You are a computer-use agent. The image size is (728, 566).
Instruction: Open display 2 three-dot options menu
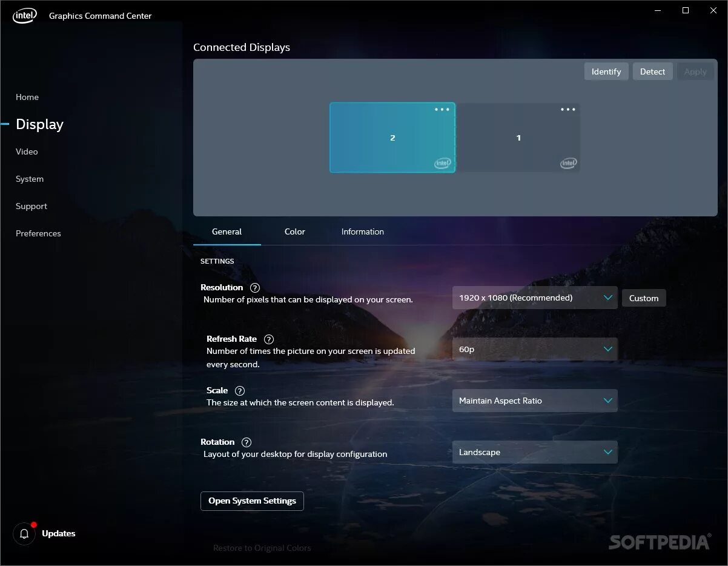coord(442,110)
